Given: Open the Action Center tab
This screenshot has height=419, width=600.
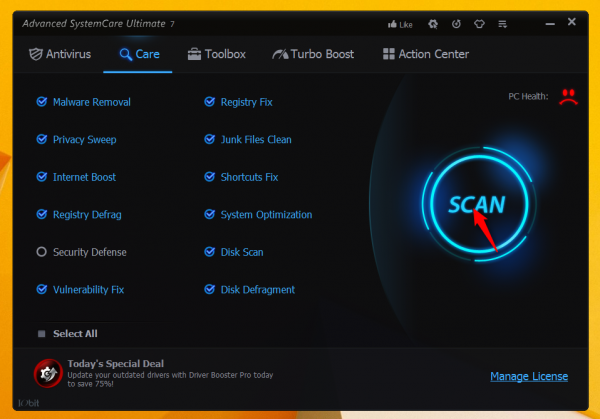Looking at the screenshot, I should pos(426,54).
